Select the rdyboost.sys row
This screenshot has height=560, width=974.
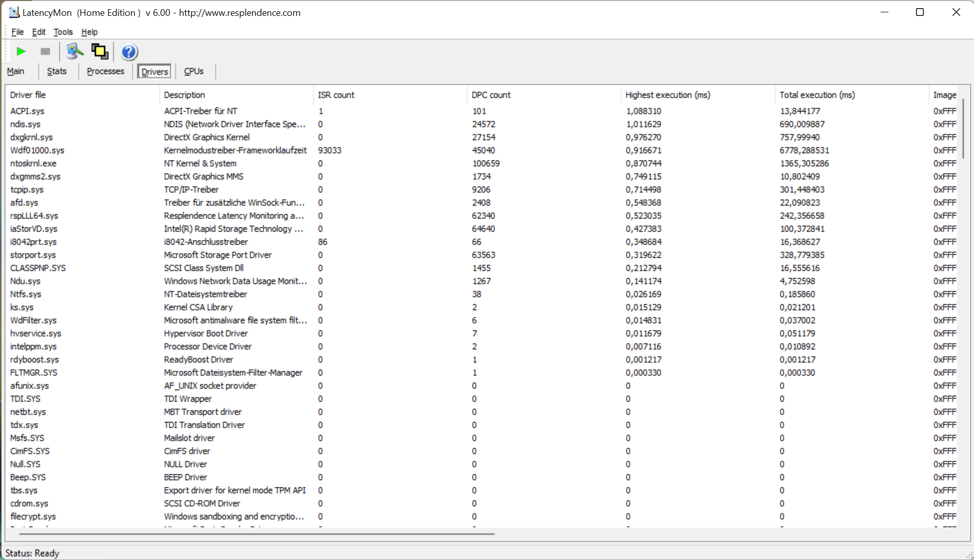[x=482, y=359]
